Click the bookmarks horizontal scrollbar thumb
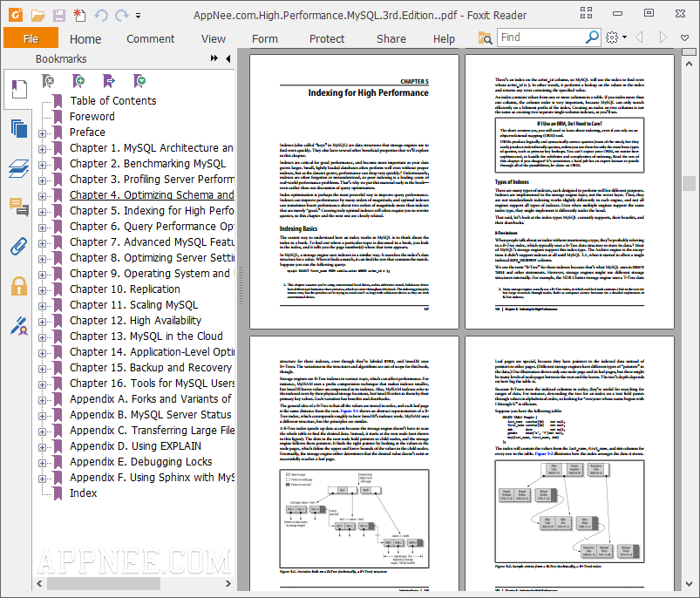The image size is (700, 598). point(104,583)
